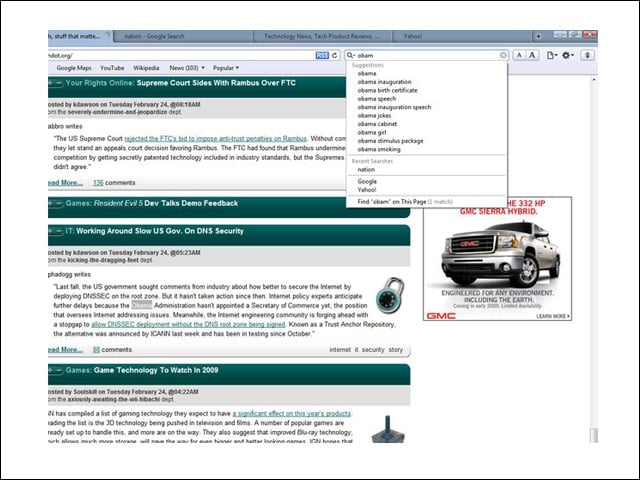This screenshot has height=480, width=640.
Task: Click Find "obam" on This Page
Action: pos(427,202)
